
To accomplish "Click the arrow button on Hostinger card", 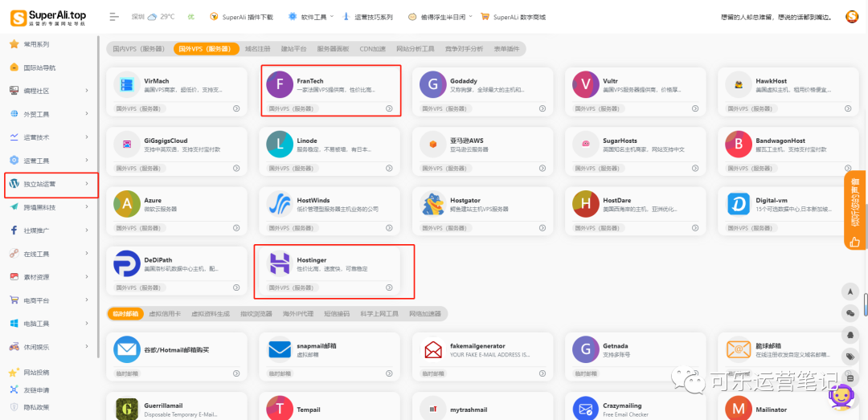I will [x=389, y=287].
